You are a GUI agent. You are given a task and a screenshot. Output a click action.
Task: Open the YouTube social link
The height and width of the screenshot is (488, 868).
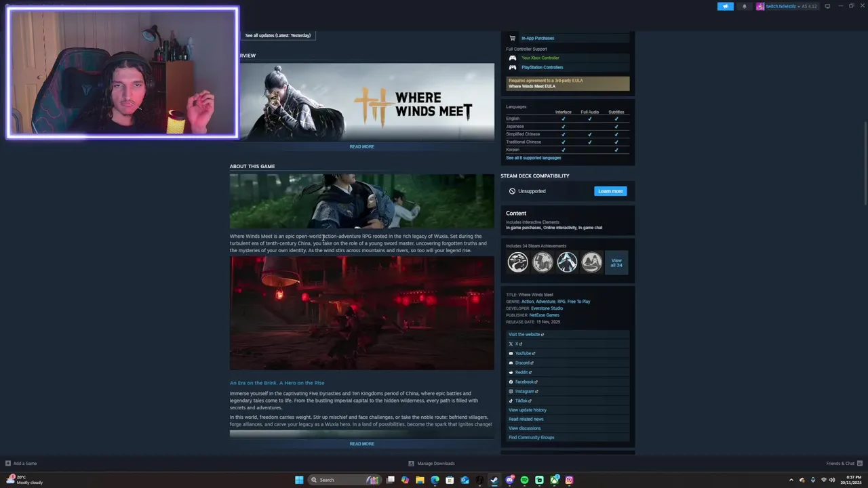(x=568, y=353)
